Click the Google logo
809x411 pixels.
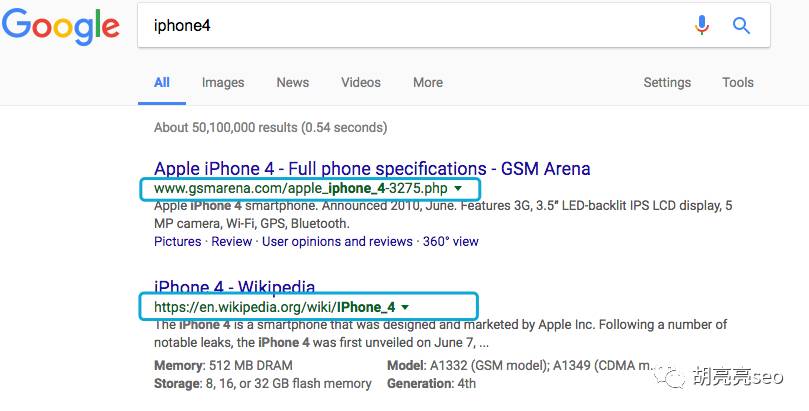(60, 25)
